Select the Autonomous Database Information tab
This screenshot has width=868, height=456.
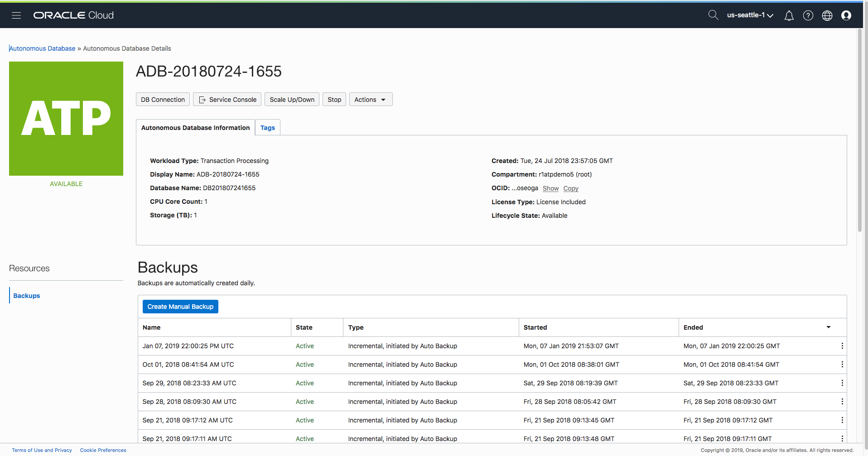tap(195, 128)
